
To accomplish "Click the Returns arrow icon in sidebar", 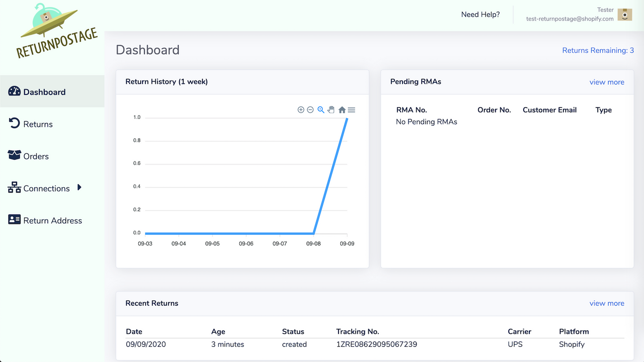I will 14,124.
